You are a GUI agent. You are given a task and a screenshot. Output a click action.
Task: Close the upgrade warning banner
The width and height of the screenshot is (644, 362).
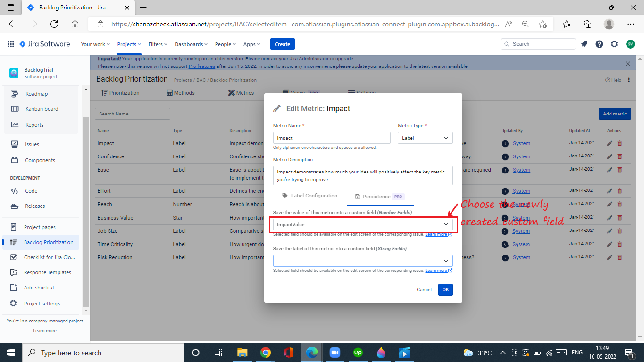(627, 63)
